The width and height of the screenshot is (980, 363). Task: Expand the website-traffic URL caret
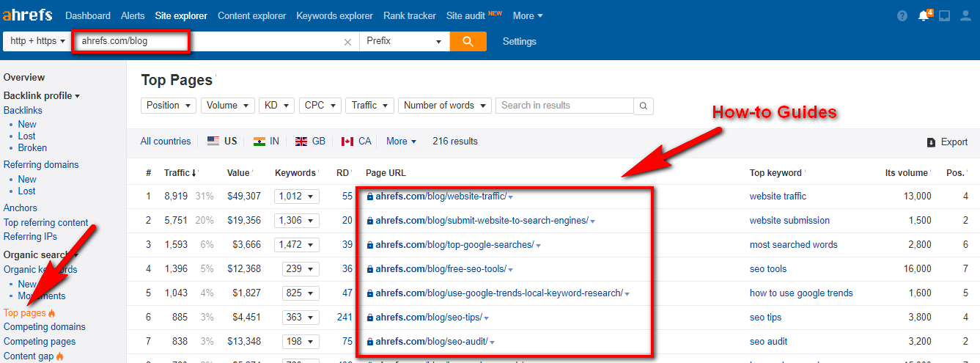coord(510,197)
